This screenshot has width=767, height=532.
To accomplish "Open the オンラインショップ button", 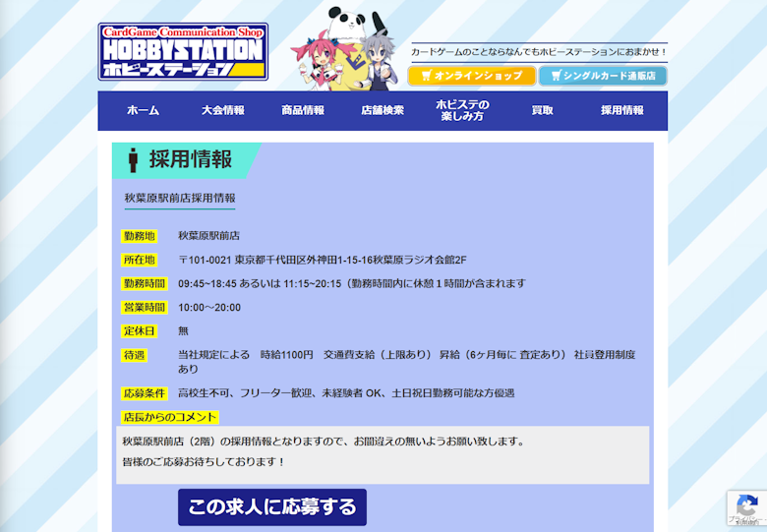I will (x=472, y=76).
